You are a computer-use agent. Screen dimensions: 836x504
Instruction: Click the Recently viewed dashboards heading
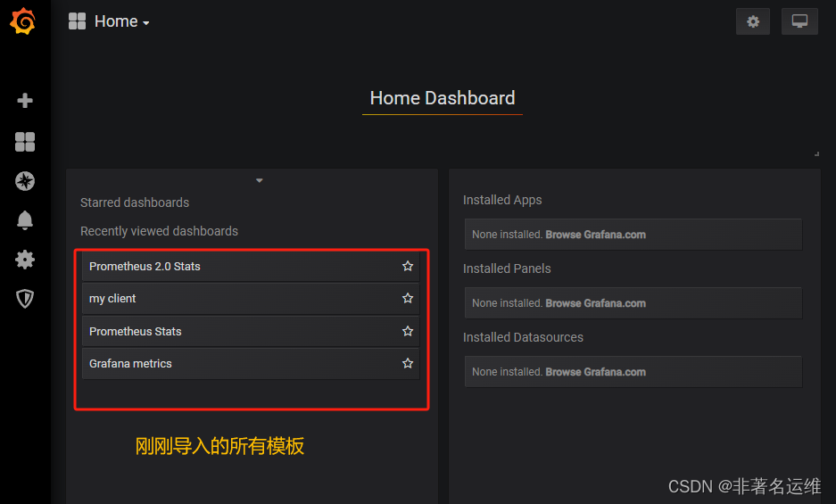click(159, 231)
